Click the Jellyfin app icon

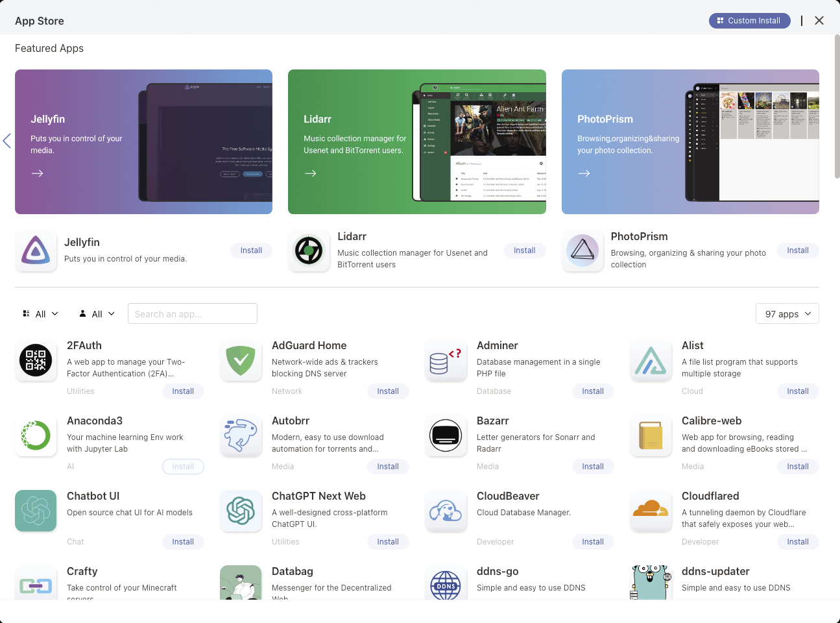[36, 250]
